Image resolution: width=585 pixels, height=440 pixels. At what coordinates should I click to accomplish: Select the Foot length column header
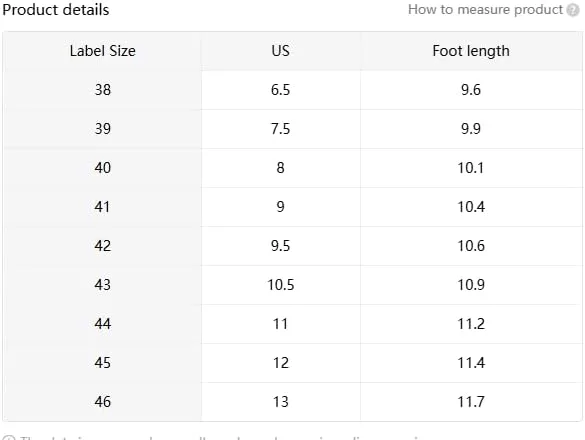(471, 51)
